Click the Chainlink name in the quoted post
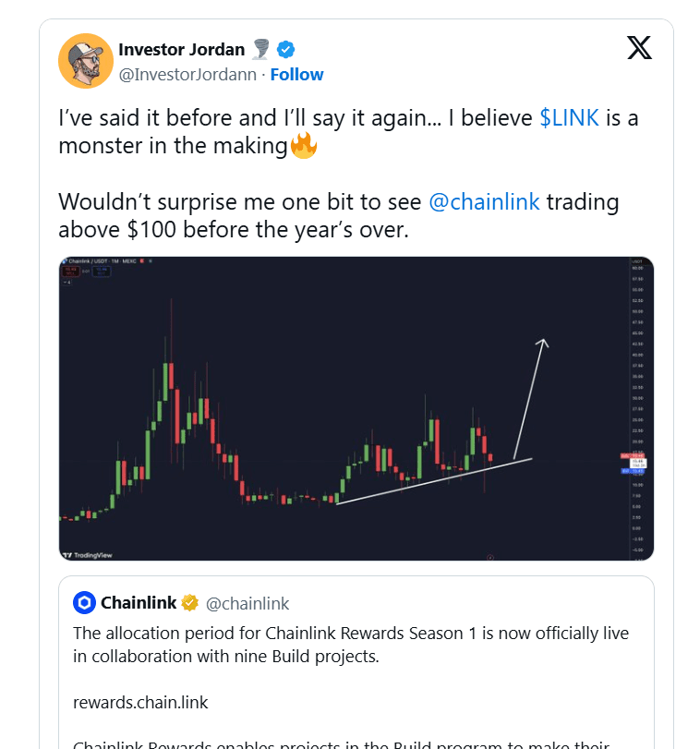This screenshot has width=700, height=749. tap(139, 603)
